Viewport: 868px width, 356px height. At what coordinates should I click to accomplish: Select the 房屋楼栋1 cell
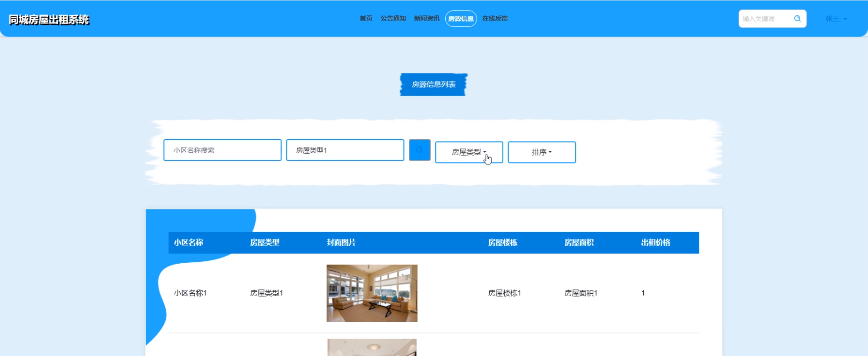(505, 293)
